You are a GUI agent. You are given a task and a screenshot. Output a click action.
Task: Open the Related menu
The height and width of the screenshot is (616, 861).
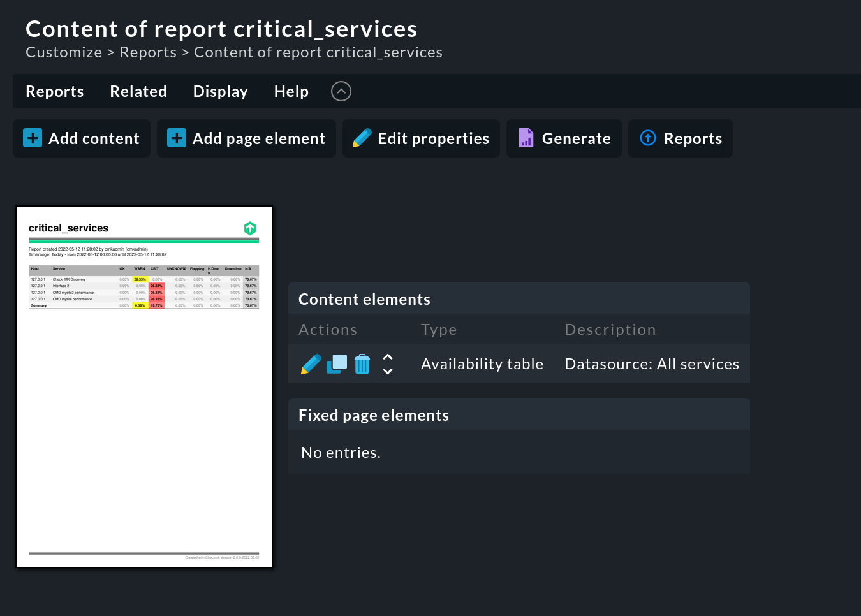click(x=138, y=91)
